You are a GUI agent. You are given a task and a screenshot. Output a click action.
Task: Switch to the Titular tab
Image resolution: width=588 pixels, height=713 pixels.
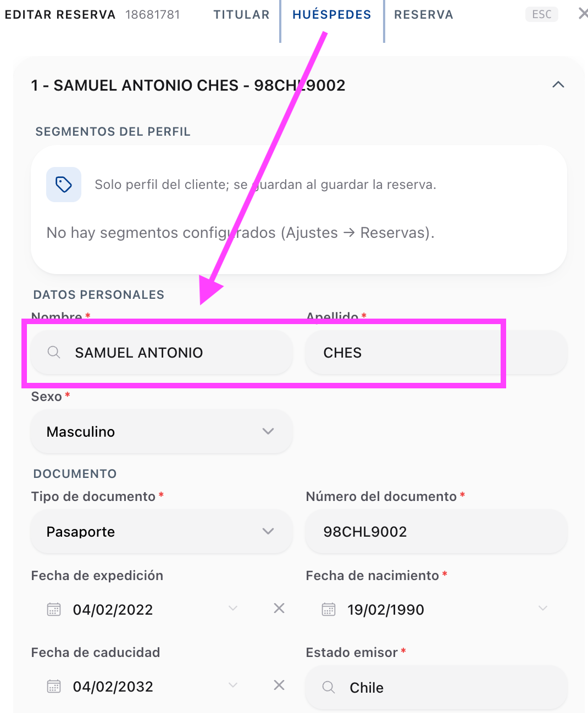242,15
